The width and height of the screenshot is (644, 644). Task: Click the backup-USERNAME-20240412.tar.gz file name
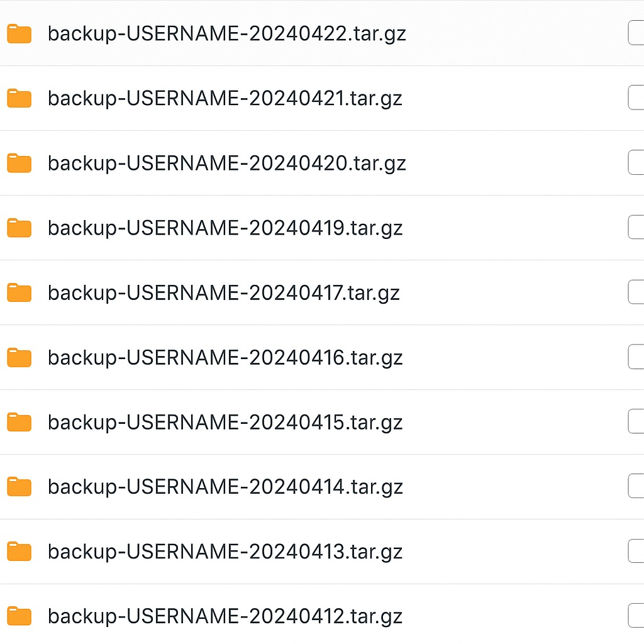coord(225,616)
